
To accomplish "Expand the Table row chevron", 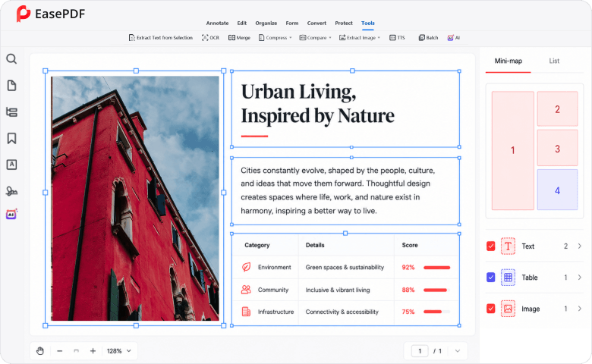I will tap(580, 278).
